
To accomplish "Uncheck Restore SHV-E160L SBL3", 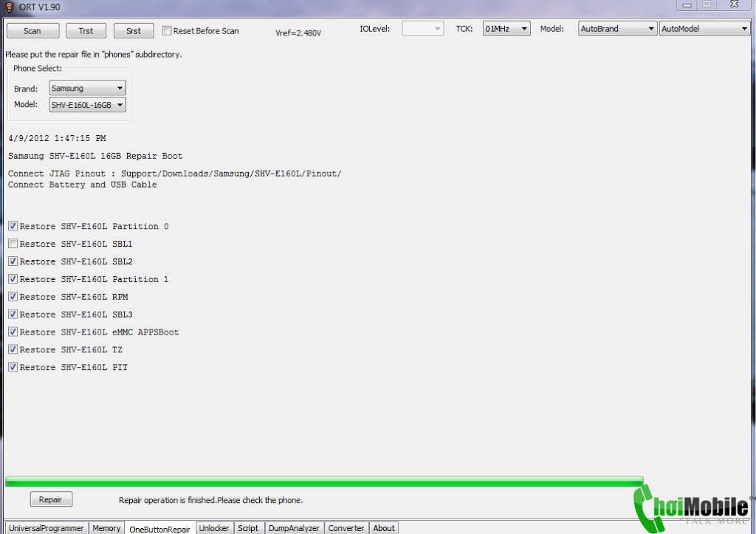I will coord(13,314).
